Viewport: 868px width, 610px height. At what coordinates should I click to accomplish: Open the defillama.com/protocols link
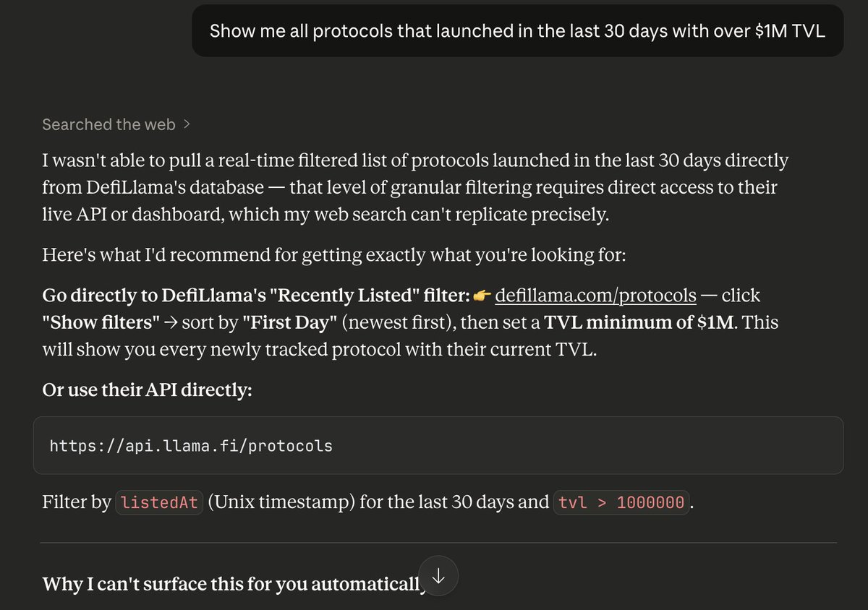pyautogui.click(x=595, y=296)
